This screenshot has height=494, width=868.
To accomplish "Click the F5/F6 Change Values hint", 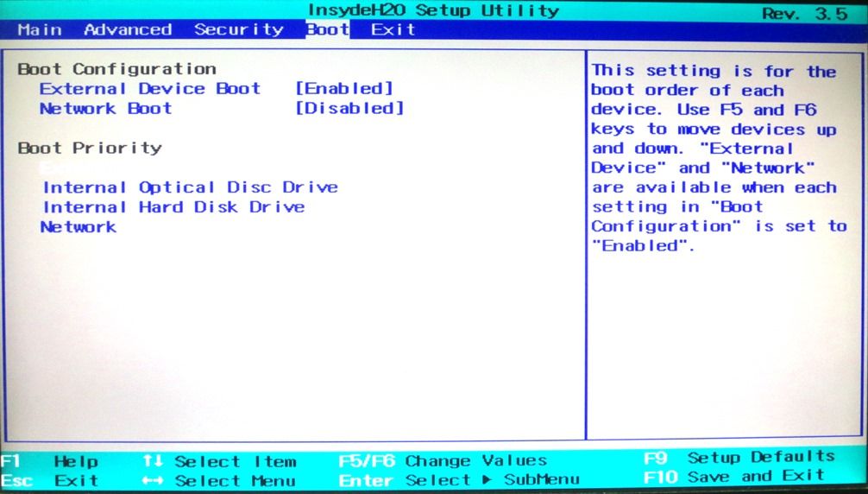I will click(x=443, y=460).
